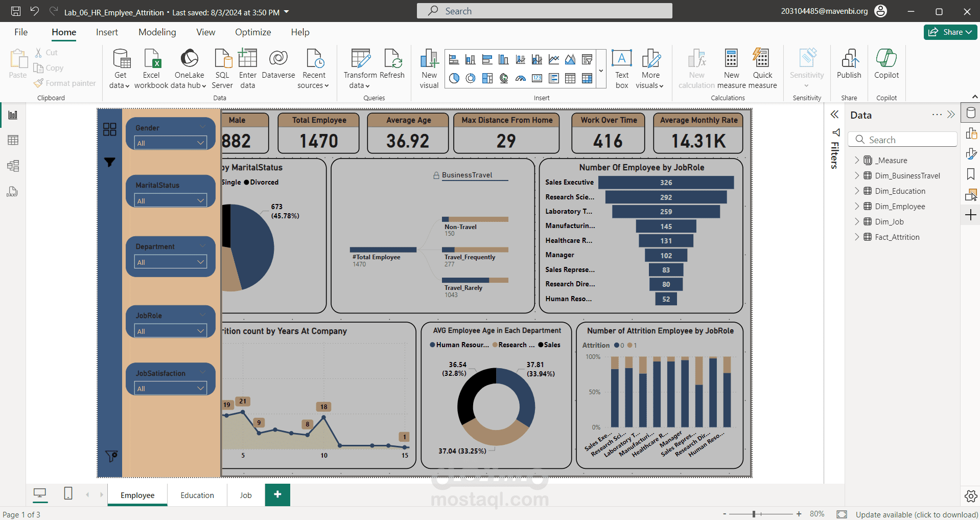
Task: Publish the report
Action: pos(849,64)
